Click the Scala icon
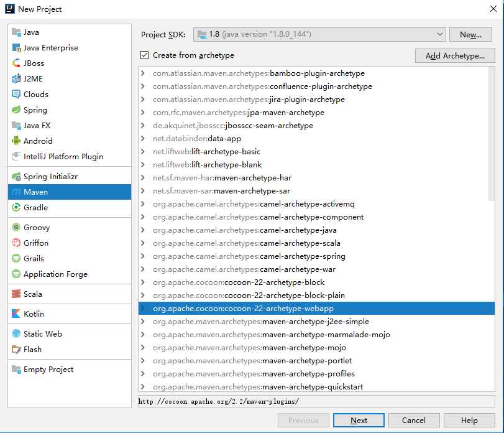The width and height of the screenshot is (504, 433). pyautogui.click(x=16, y=294)
